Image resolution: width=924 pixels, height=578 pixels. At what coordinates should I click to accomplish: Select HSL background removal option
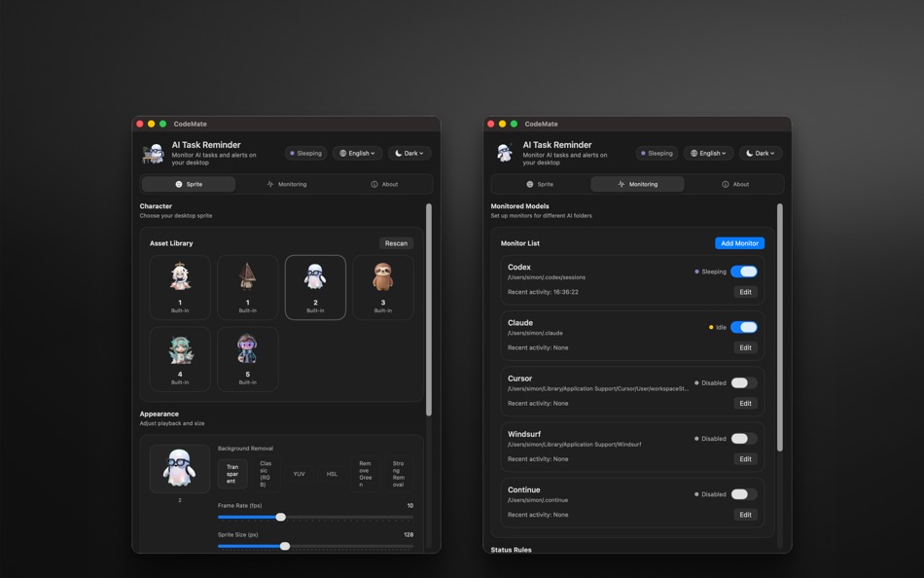[x=332, y=474]
